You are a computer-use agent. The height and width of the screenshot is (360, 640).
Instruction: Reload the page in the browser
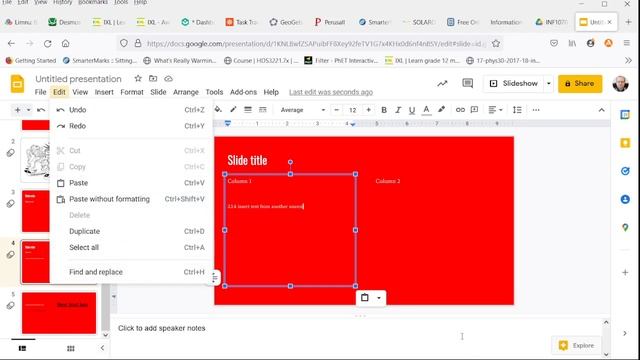tap(48, 44)
